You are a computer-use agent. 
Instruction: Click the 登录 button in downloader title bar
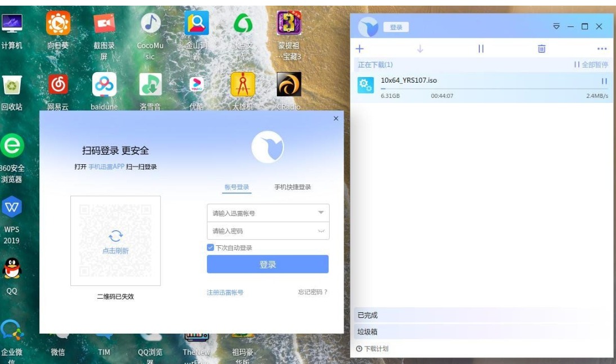point(396,27)
